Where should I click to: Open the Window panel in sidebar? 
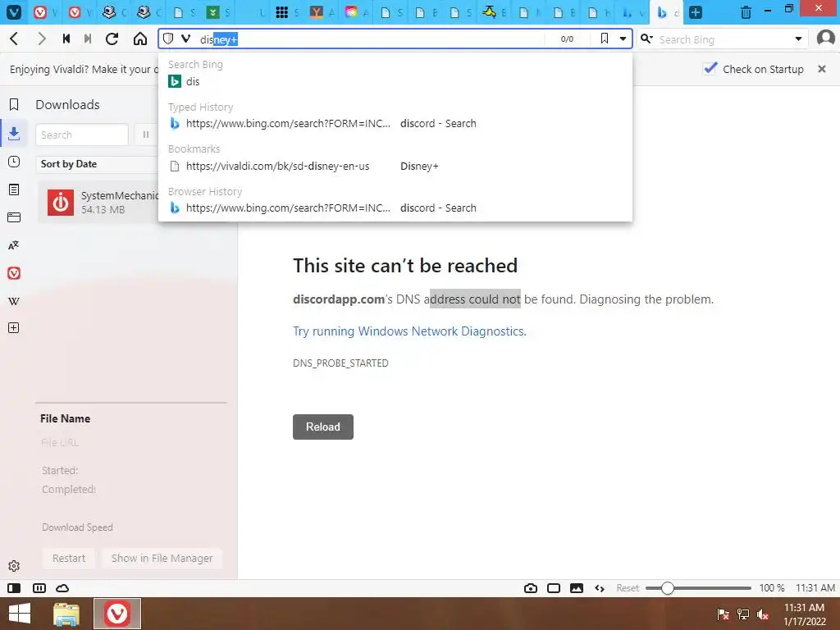(x=14, y=217)
